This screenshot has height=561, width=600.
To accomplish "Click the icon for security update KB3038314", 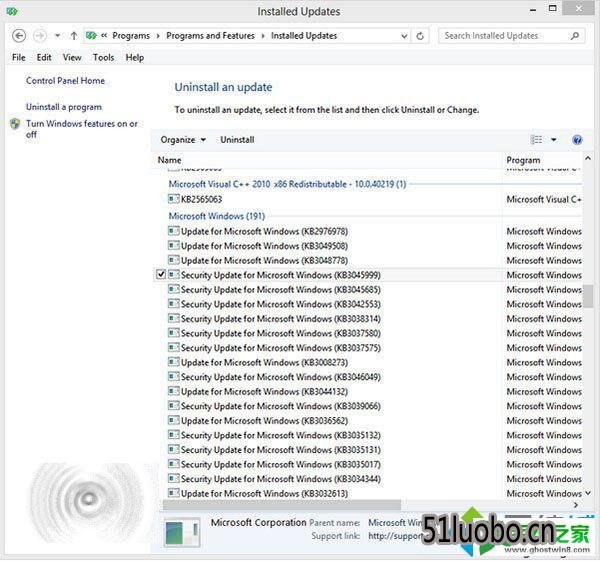I will (174, 318).
